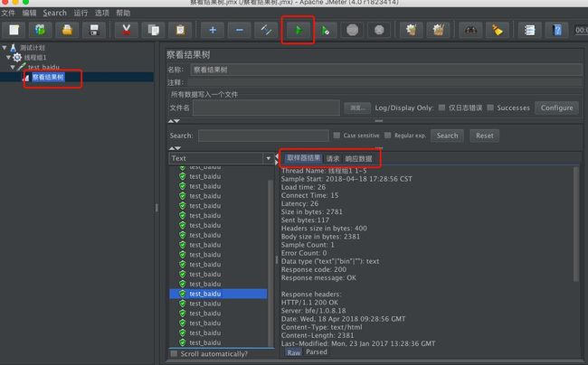This screenshot has width=588, height=365.
Task: Open the Search menu in menu bar
Action: [x=55, y=14]
